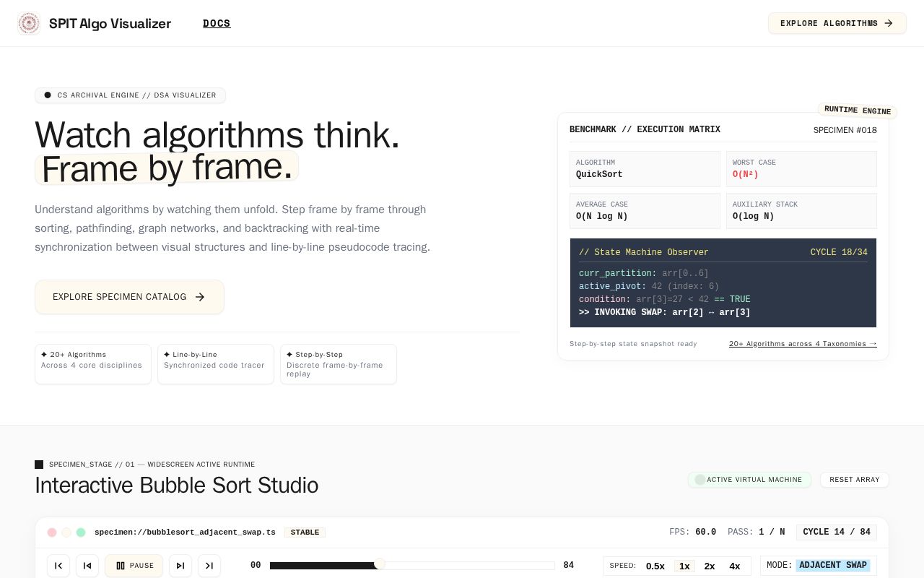Click the curr_partition arr[0..6] line
This screenshot has width=924, height=578.
pos(644,274)
